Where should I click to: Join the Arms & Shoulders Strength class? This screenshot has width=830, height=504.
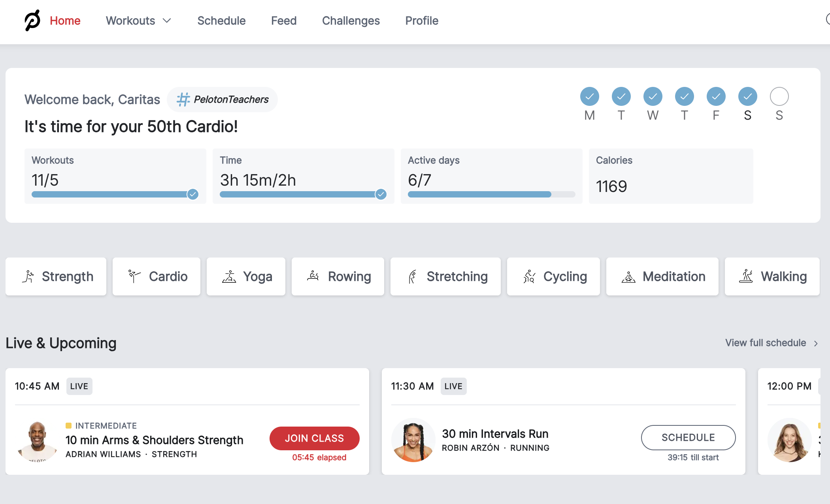(x=314, y=438)
